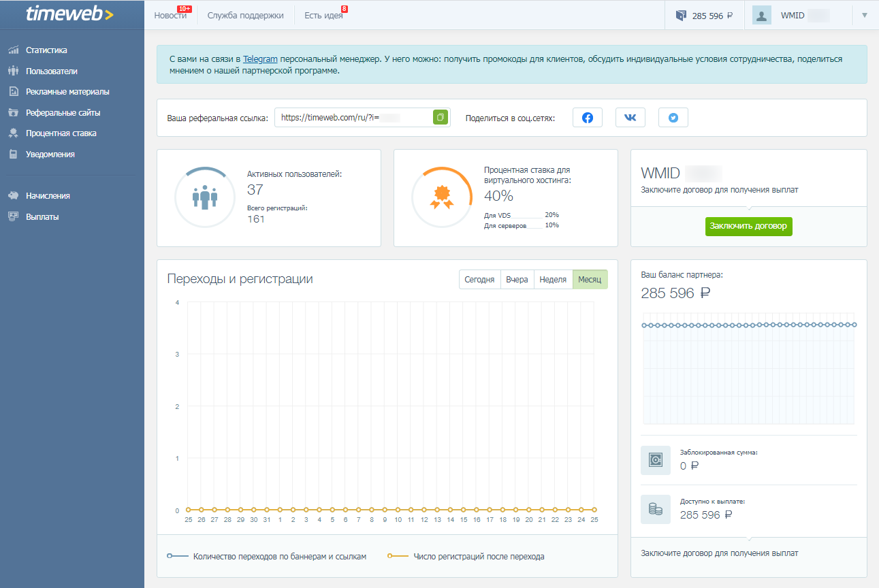Open Статистика in the sidebar
879x588 pixels.
[46, 50]
